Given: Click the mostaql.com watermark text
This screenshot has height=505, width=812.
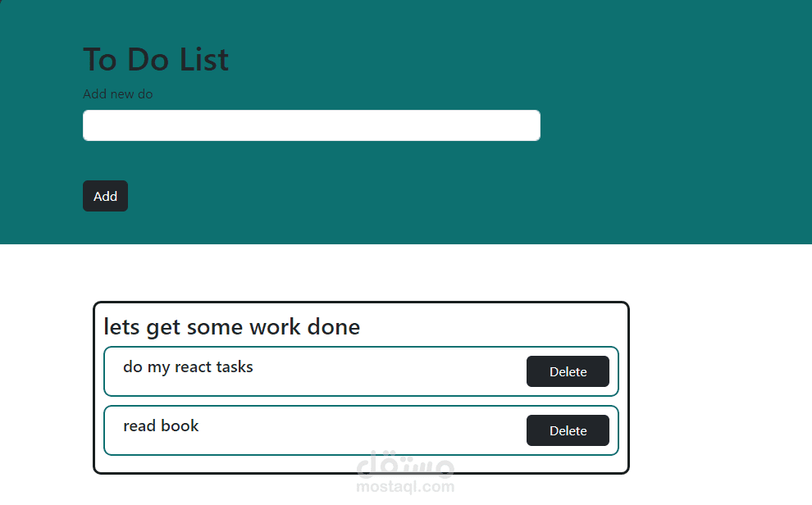Looking at the screenshot, I should tap(405, 486).
